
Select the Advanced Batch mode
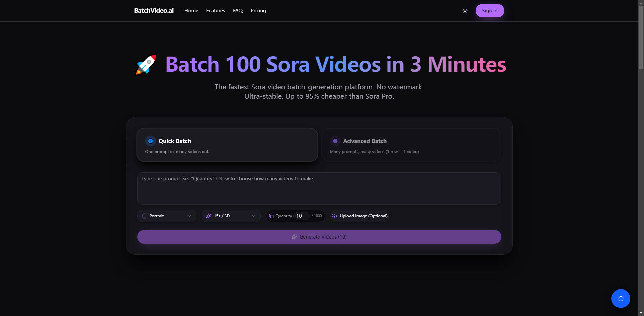pyautogui.click(x=411, y=145)
